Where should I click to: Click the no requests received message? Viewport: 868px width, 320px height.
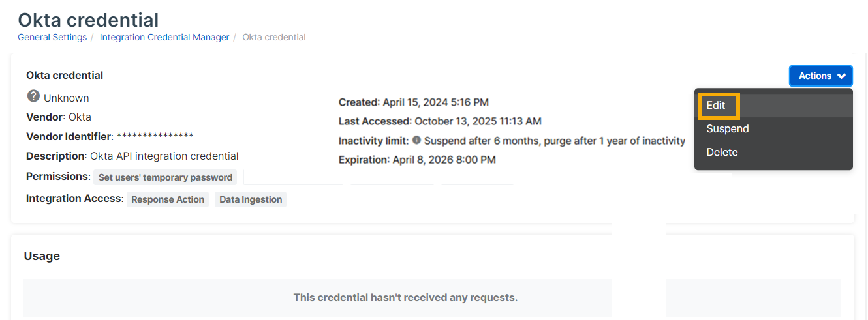tap(405, 298)
